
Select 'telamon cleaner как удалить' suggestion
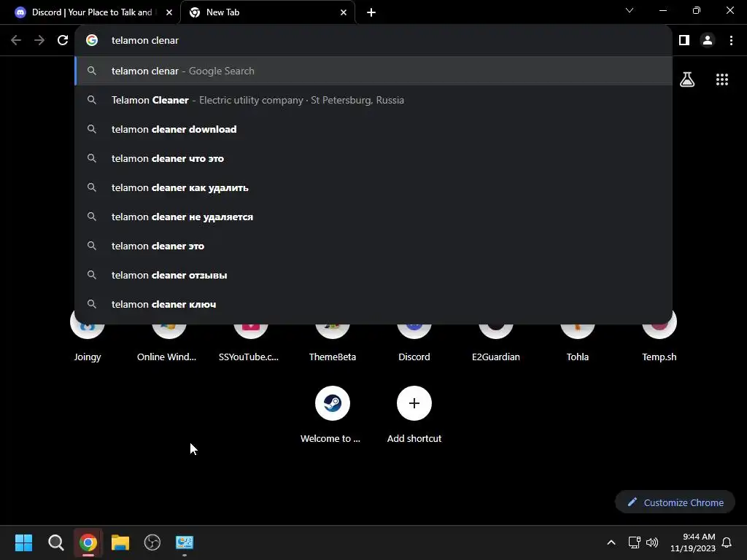373,187
